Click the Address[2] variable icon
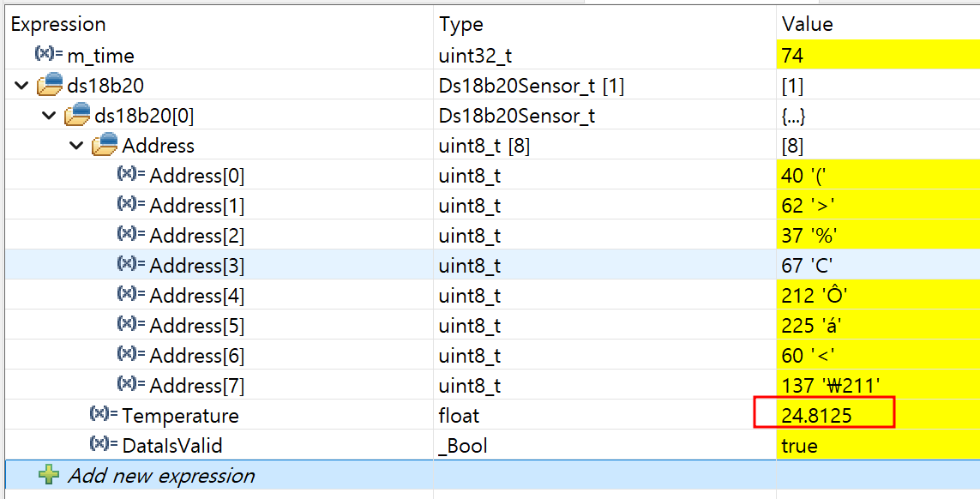Screen dimensions: 980x499 click(x=131, y=234)
